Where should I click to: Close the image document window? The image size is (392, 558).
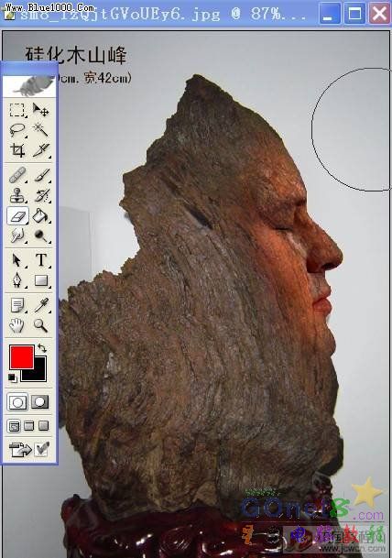click(379, 14)
